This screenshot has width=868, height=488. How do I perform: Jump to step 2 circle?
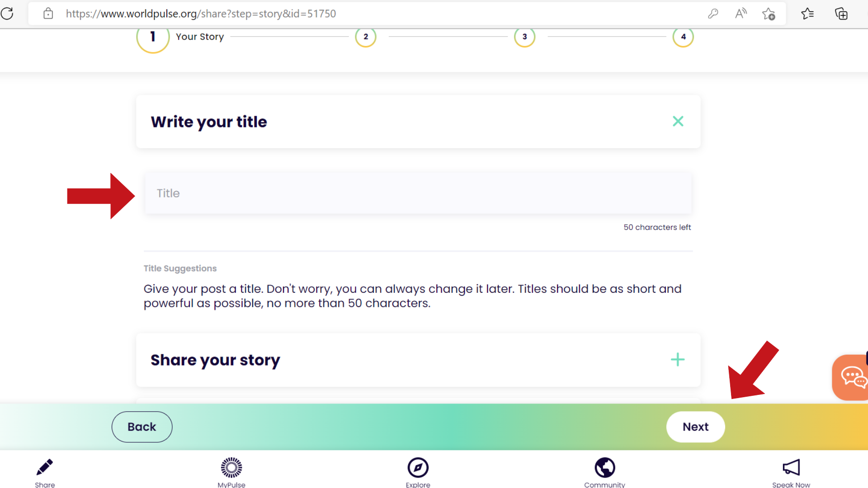[x=366, y=37]
